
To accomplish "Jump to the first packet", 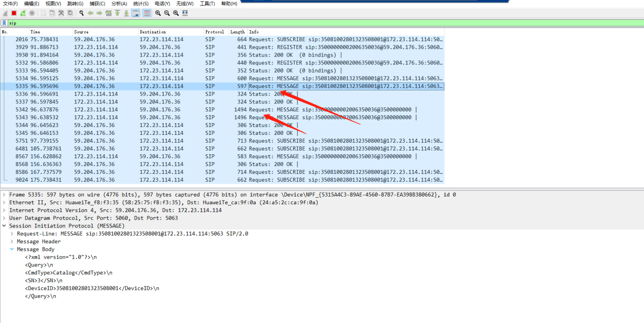I will click(x=117, y=13).
